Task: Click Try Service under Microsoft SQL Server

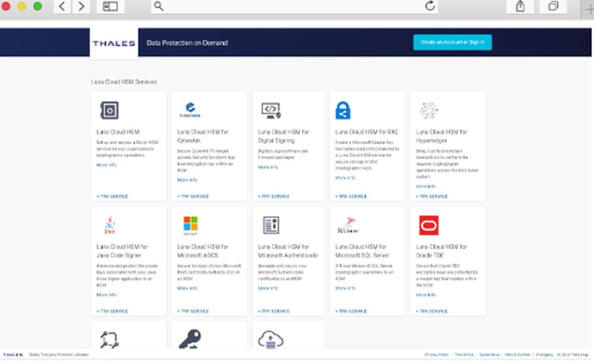Action: pos(351,311)
